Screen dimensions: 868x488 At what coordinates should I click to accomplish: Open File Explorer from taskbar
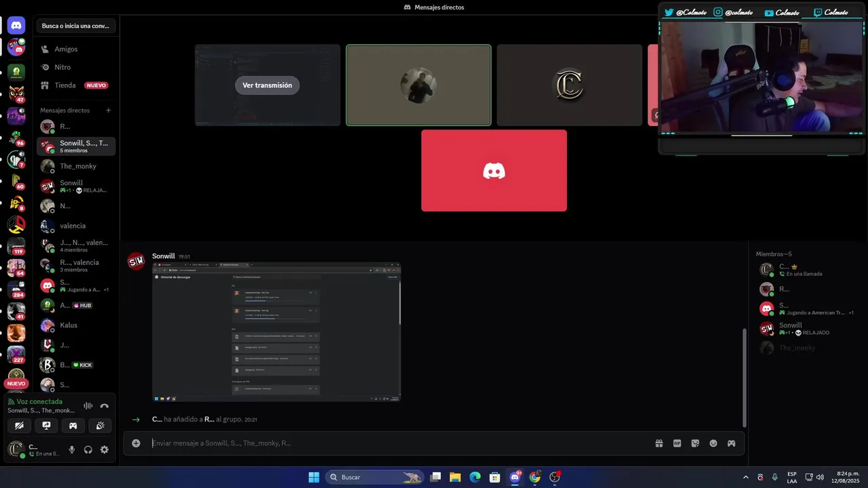coord(455,477)
